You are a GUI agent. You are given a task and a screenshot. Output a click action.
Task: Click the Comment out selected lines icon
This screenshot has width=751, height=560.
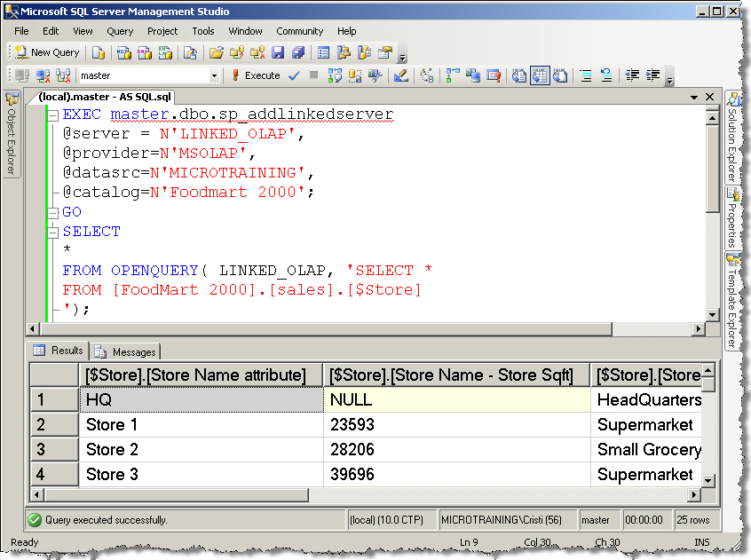[586, 75]
